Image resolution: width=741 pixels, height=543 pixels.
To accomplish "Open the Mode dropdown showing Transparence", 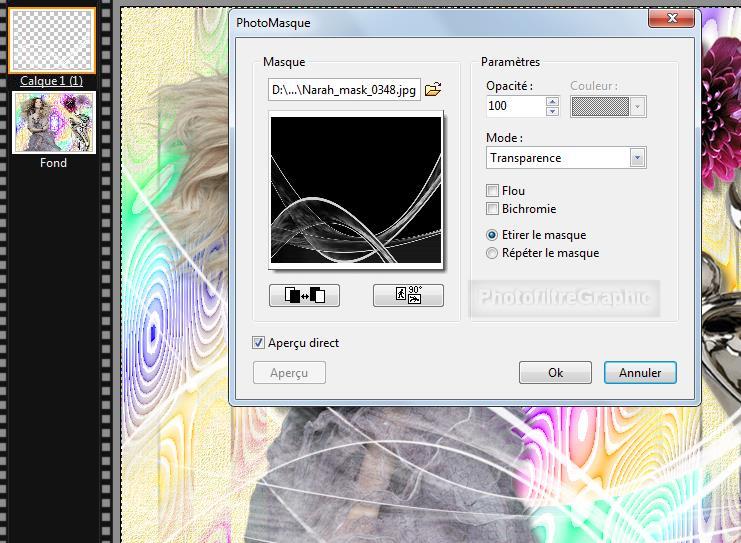I will [637, 158].
